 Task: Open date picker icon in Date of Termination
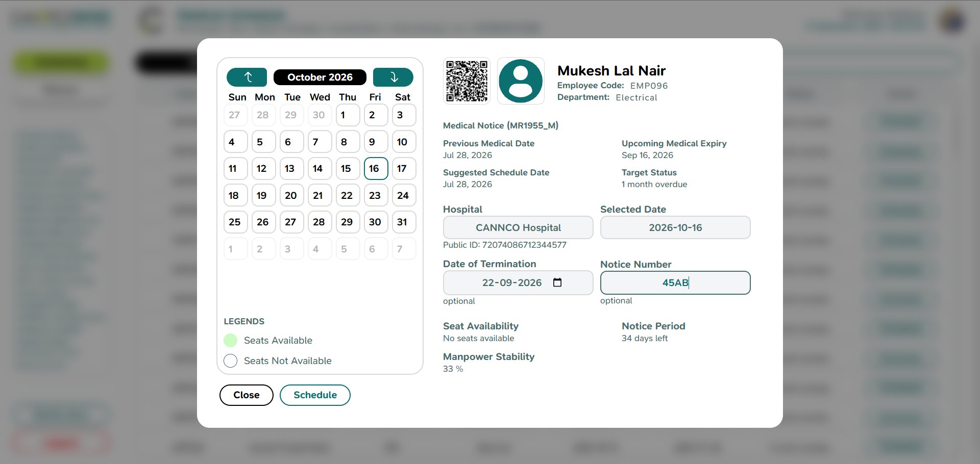click(x=557, y=282)
